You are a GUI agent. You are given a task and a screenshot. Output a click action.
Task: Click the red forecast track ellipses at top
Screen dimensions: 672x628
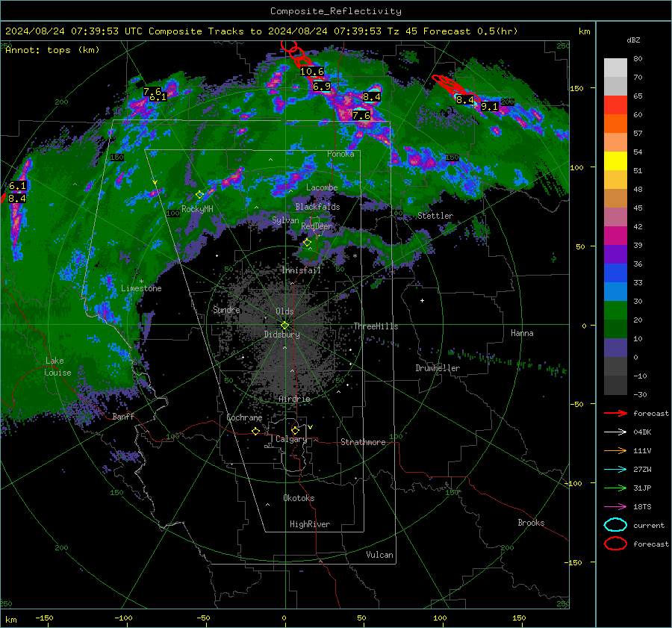pos(296,54)
